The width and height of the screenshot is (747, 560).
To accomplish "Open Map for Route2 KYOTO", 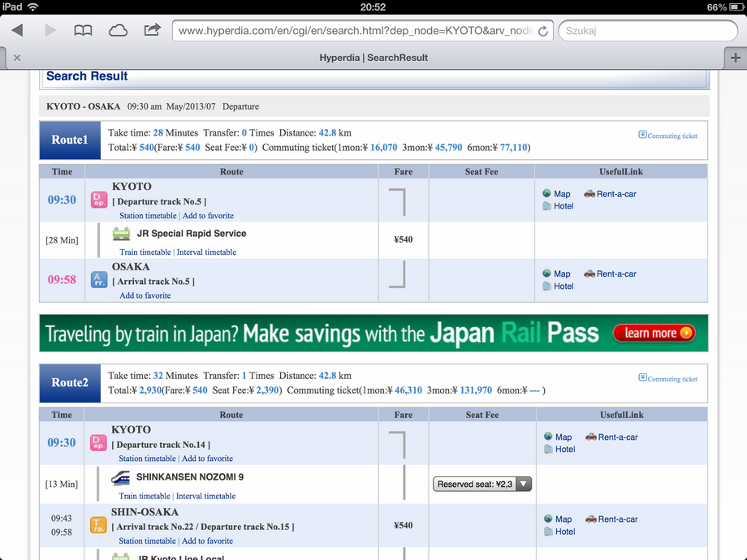I will 558,437.
